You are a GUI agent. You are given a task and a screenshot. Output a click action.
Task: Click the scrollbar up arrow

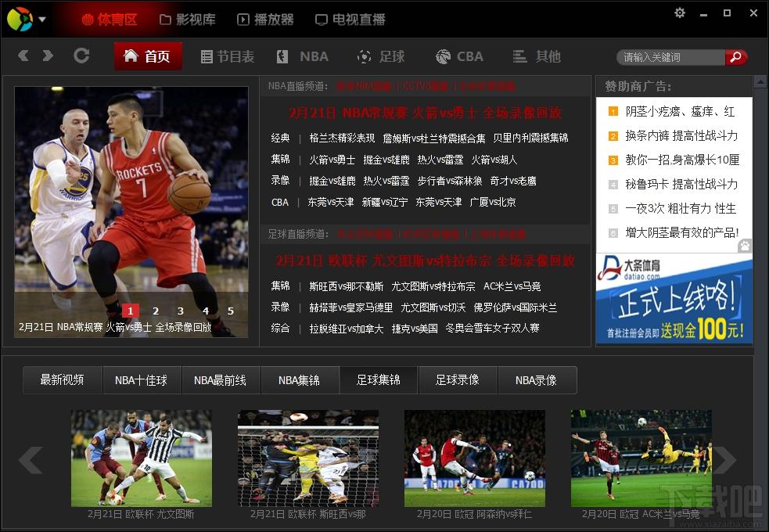pyautogui.click(x=760, y=81)
